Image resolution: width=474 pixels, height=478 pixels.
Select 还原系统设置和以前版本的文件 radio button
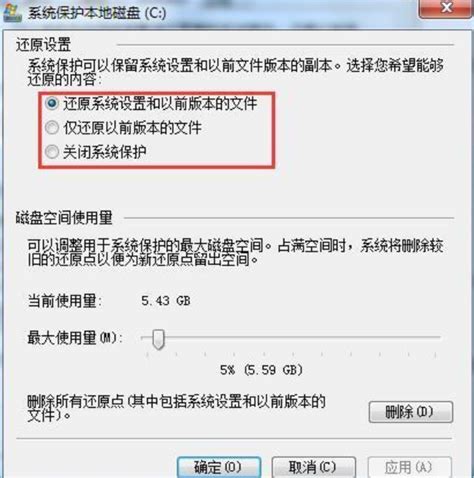pyautogui.click(x=52, y=103)
